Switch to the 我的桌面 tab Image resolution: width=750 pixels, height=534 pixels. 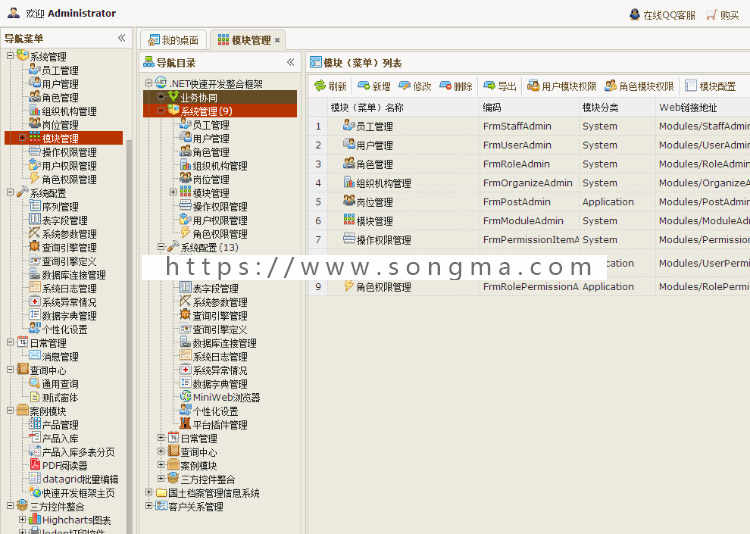[x=173, y=40]
